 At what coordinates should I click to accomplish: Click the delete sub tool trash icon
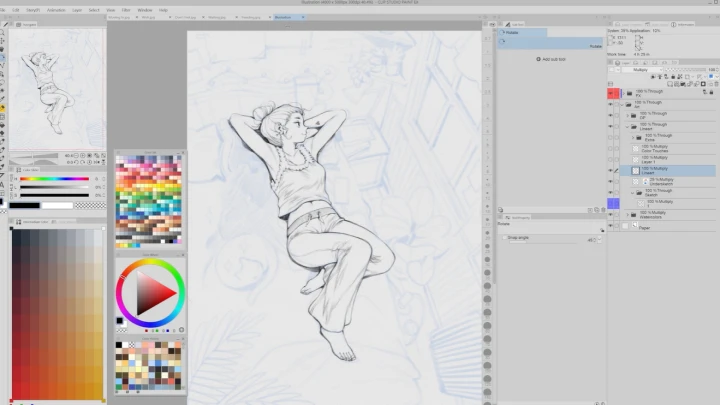tap(603, 210)
